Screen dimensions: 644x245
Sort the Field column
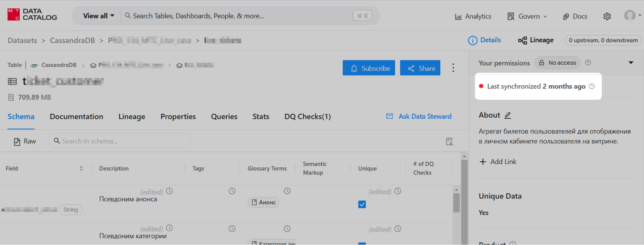pyautogui.click(x=81, y=168)
